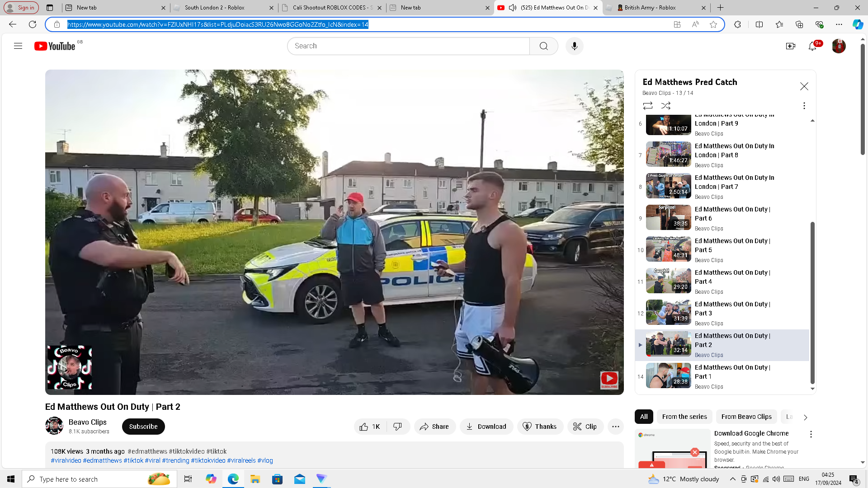Toggle playlist shuffle
The height and width of the screenshot is (488, 868).
[665, 106]
